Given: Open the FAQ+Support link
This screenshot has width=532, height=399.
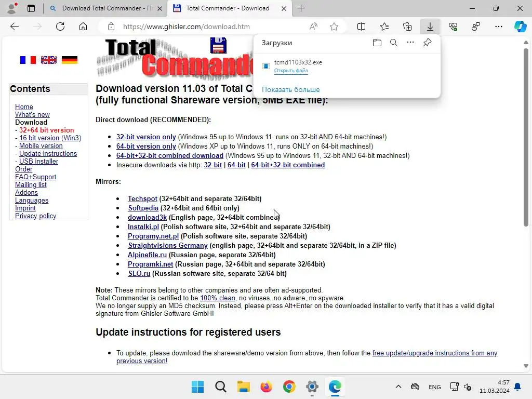Looking at the screenshot, I should click(x=36, y=177).
